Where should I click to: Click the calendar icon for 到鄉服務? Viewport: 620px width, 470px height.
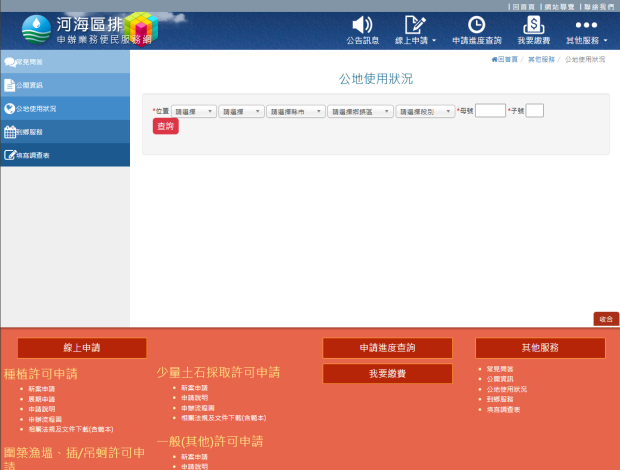(x=10, y=132)
